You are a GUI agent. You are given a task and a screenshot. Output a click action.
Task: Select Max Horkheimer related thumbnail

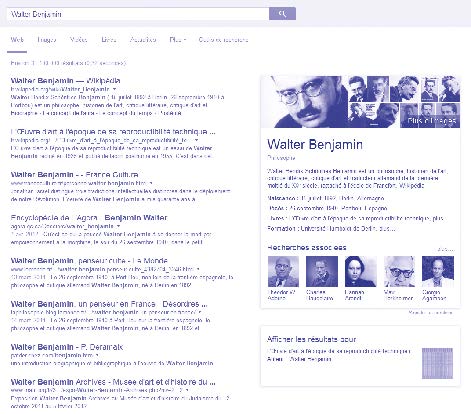[399, 271]
